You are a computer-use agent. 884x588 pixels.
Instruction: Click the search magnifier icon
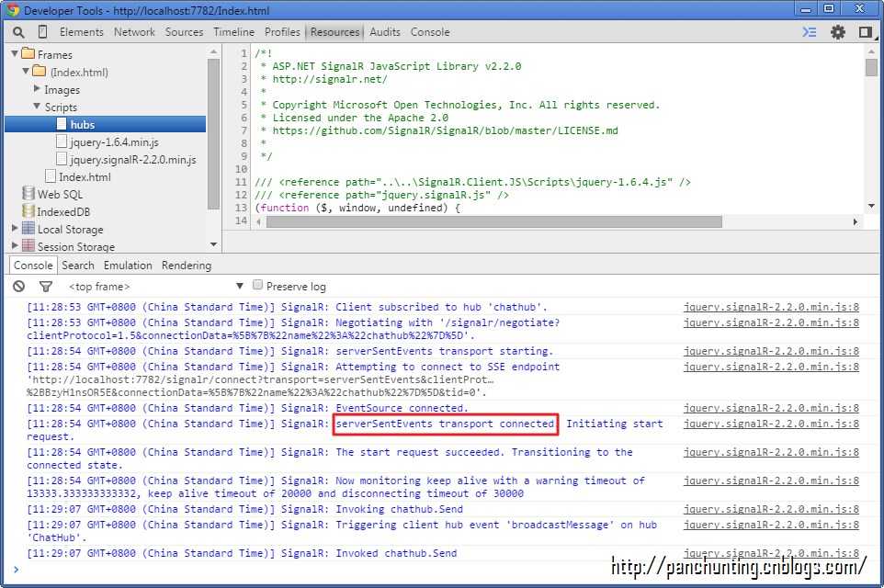click(x=18, y=32)
